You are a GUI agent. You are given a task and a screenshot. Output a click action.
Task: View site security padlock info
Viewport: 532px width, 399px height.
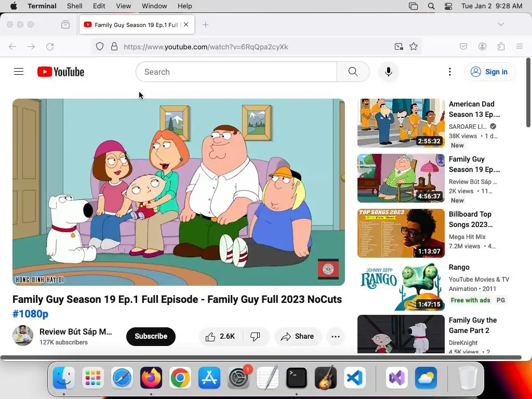click(114, 46)
